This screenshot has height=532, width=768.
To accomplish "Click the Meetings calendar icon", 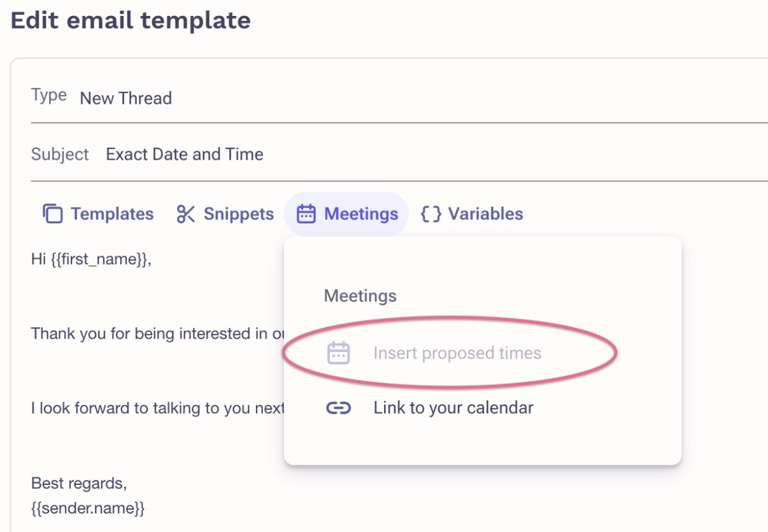I will click(x=308, y=214).
